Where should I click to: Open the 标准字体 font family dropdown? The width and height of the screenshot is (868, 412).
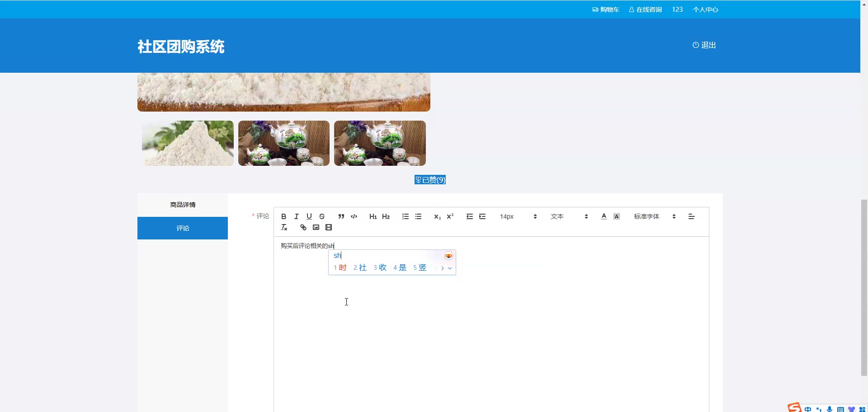pyautogui.click(x=655, y=217)
